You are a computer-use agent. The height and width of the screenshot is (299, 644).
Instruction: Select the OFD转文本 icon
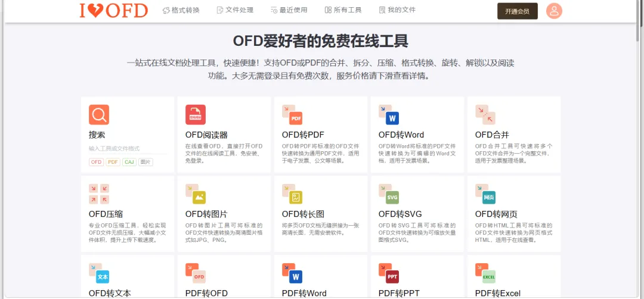point(99,273)
